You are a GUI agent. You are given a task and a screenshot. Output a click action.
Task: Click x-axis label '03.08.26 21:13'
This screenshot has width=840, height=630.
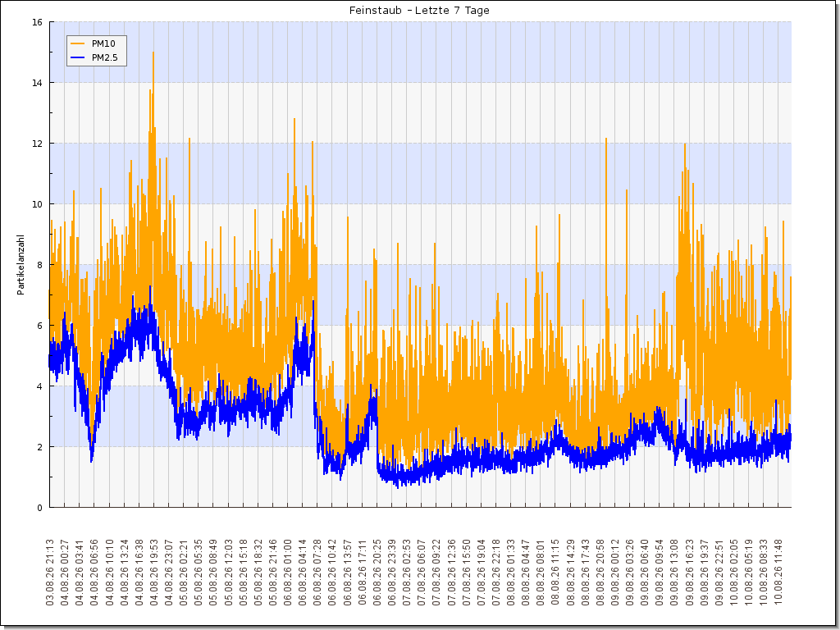coord(50,572)
